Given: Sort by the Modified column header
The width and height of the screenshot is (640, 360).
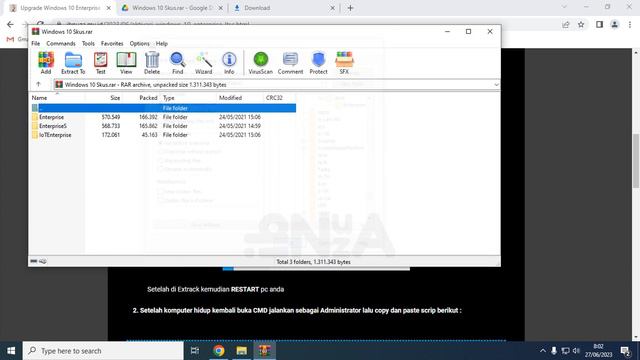Looking at the screenshot, I should click(240, 98).
